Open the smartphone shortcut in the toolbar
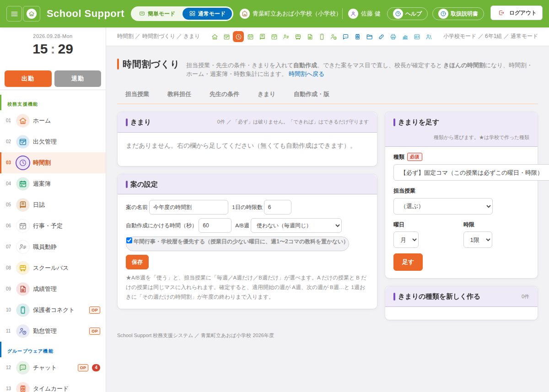This screenshot has height=392, width=549. tap(322, 37)
